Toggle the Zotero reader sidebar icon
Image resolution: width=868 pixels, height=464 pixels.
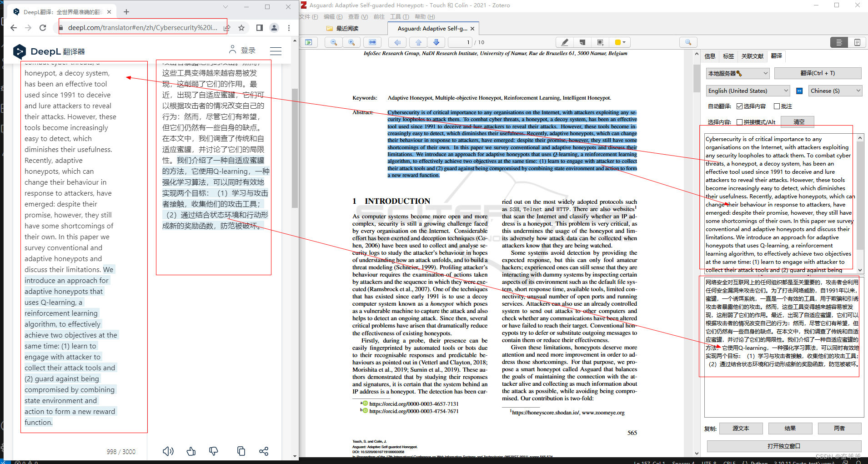309,42
